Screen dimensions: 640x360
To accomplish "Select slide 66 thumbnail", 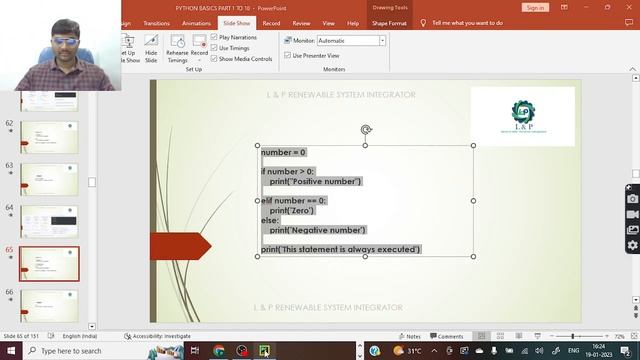I will pyautogui.click(x=49, y=306).
